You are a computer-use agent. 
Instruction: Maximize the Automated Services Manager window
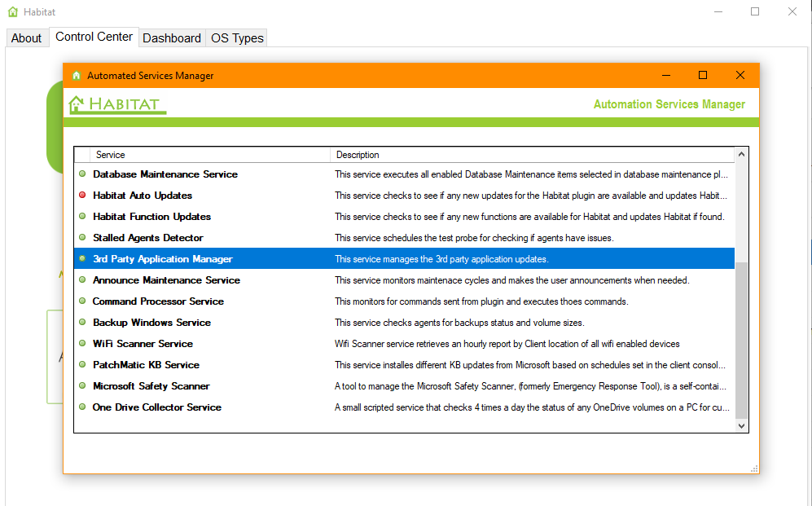703,76
